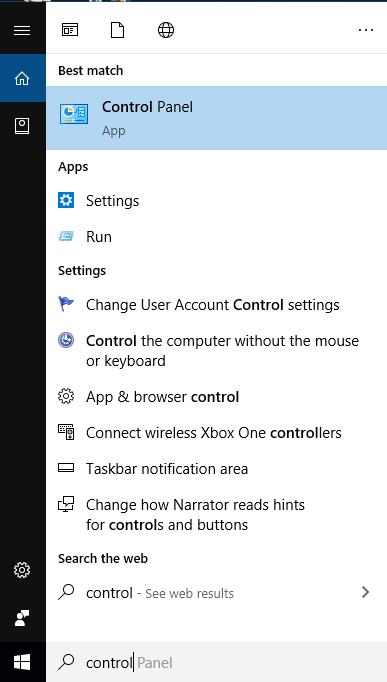Click the User Account Control flag icon
The height and width of the screenshot is (682, 387).
pos(66,304)
